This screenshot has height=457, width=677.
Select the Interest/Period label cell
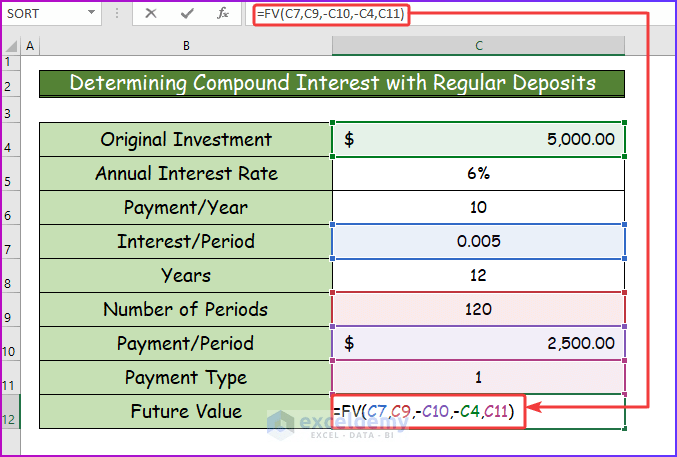[x=186, y=241]
